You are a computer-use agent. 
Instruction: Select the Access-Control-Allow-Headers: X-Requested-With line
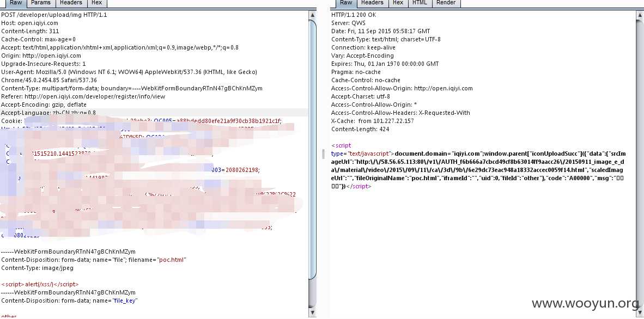pos(400,113)
